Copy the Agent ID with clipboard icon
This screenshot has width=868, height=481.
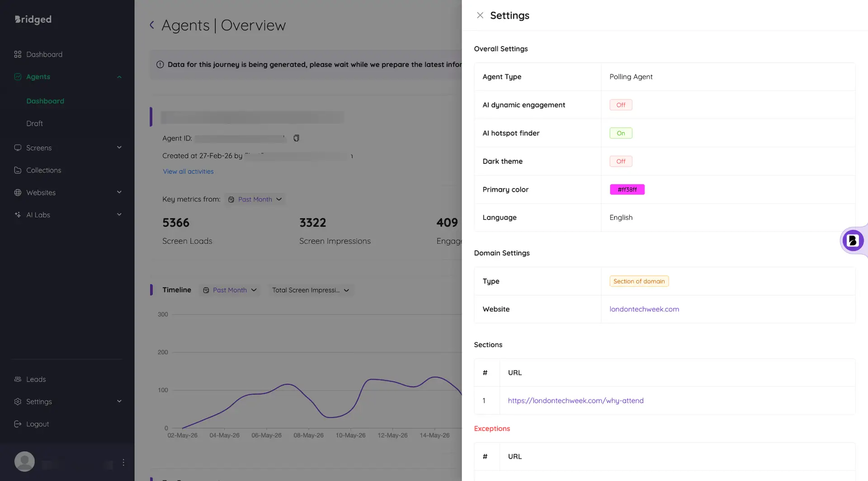[x=296, y=138]
